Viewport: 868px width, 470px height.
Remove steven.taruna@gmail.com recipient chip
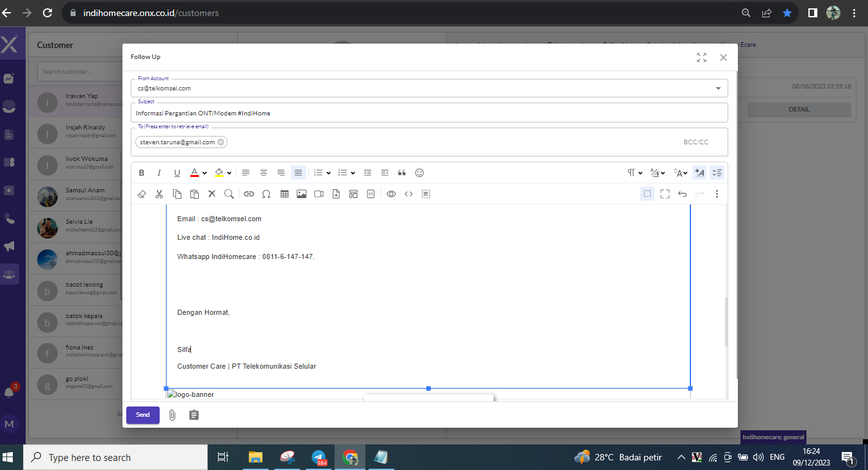tap(221, 142)
